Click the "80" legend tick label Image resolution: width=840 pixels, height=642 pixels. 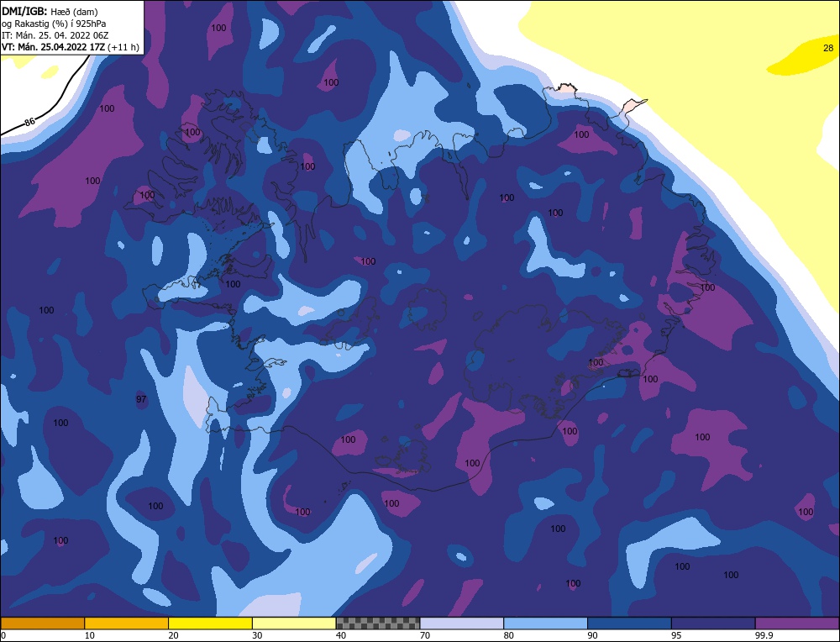pyautogui.click(x=509, y=635)
